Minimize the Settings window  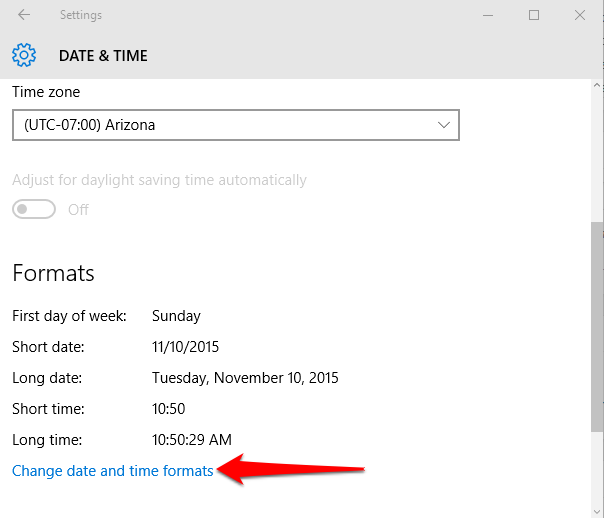(x=488, y=15)
